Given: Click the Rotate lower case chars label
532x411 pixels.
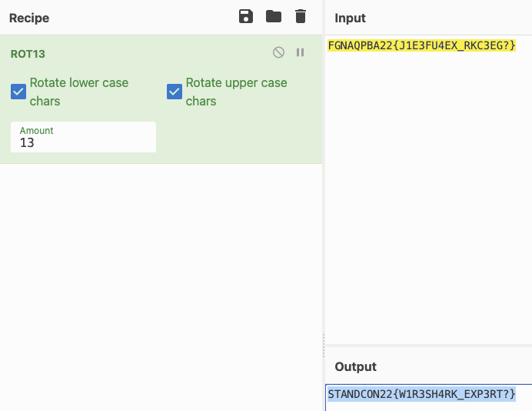Looking at the screenshot, I should click(x=79, y=92).
